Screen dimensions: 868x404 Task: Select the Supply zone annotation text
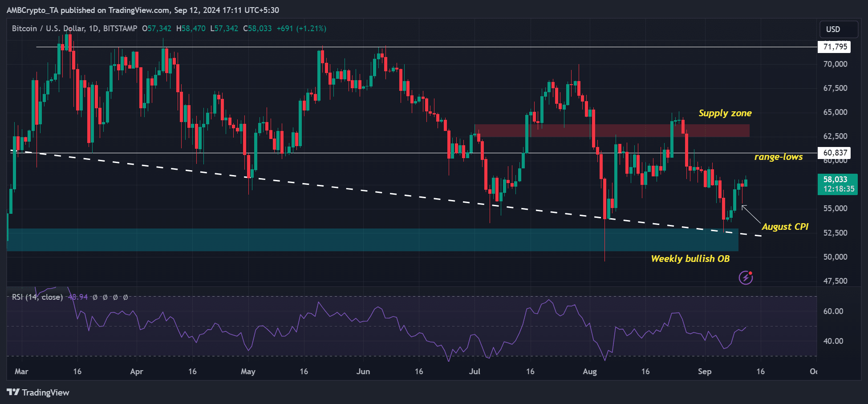[x=725, y=113]
